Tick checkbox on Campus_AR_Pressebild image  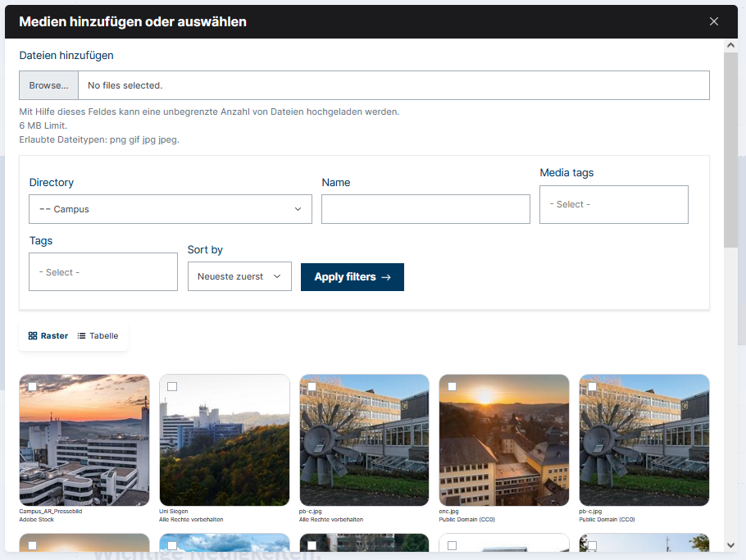coord(32,386)
